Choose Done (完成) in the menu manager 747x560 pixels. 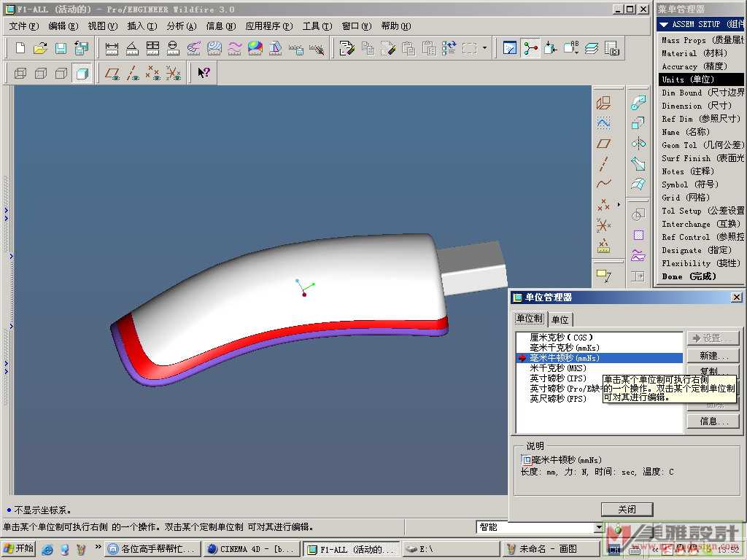pos(689,276)
